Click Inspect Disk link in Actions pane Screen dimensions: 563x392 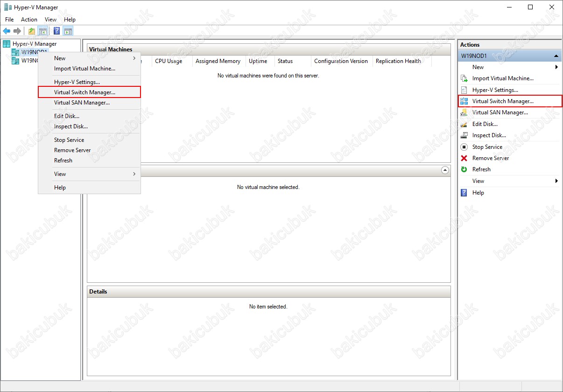(x=489, y=135)
